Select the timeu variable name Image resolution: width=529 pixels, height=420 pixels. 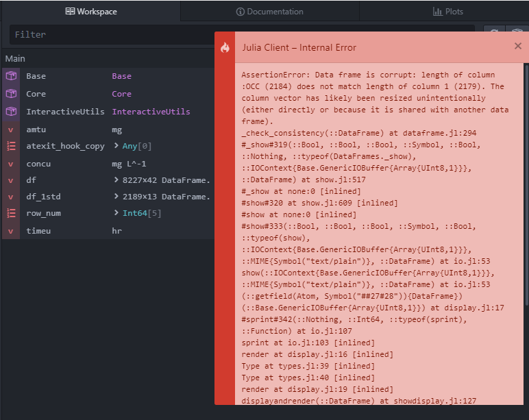click(x=38, y=231)
